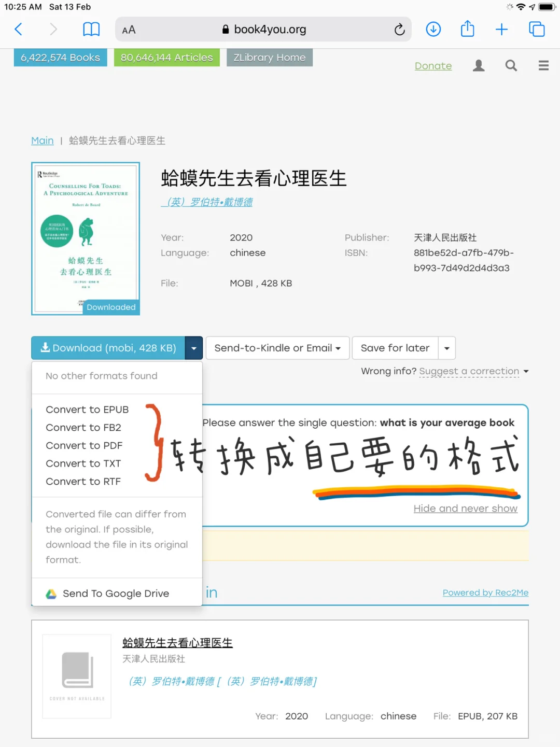This screenshot has width=560, height=747.
Task: Click the MOBI , 428 KB file text
Action: pos(261,284)
